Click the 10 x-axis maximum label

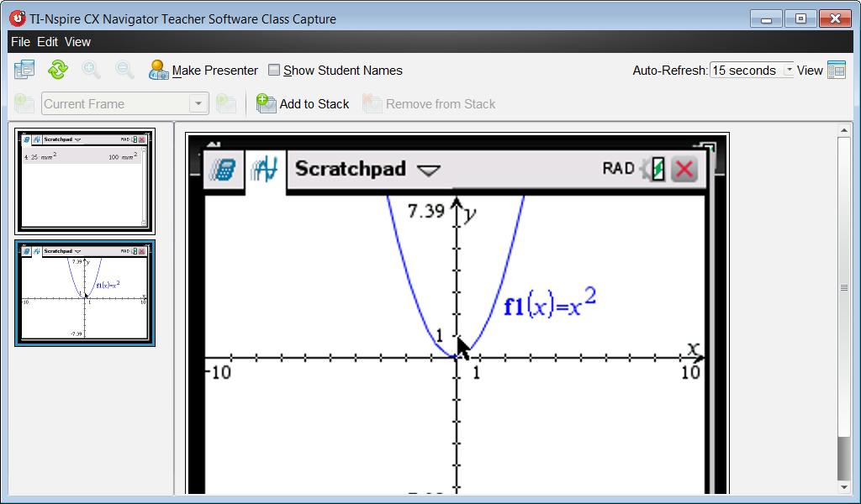[690, 373]
